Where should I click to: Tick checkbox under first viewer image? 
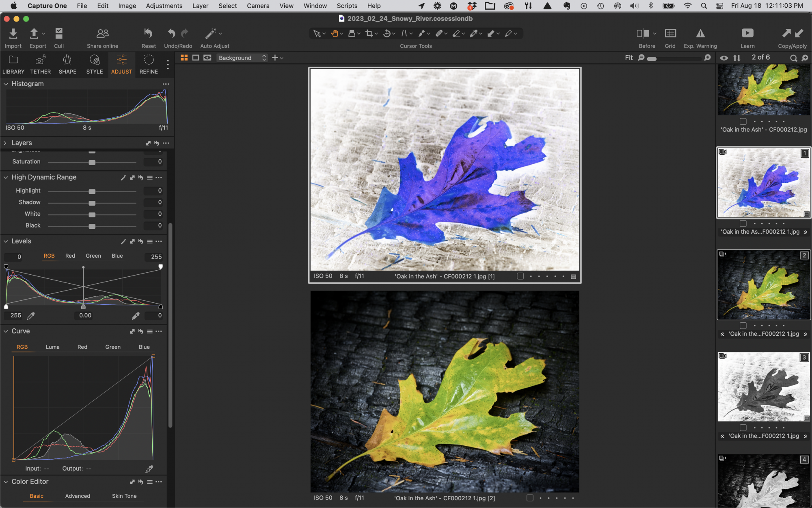(x=520, y=276)
